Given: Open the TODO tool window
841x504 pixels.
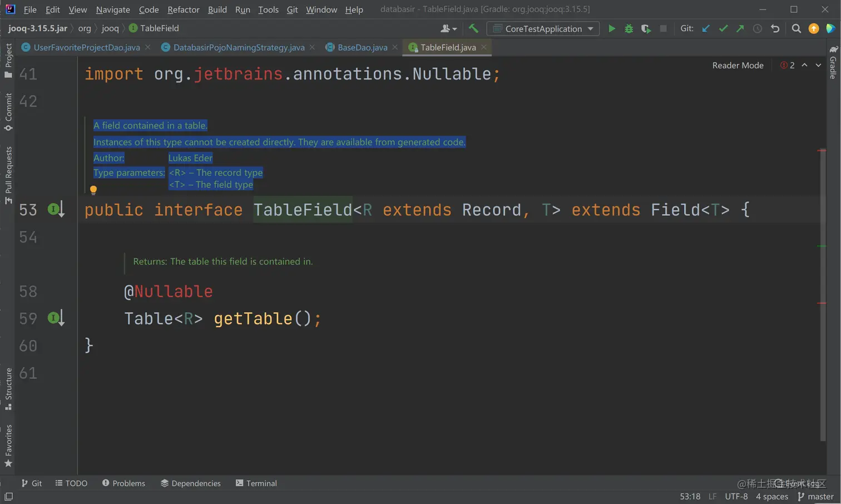Looking at the screenshot, I should tap(72, 483).
